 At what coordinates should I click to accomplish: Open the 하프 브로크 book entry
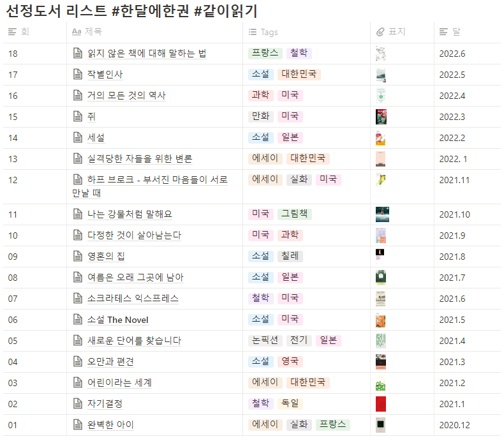tap(150, 186)
